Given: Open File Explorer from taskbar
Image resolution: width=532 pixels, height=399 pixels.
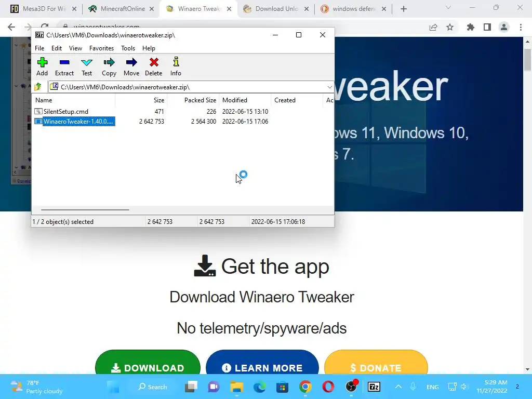Looking at the screenshot, I should tap(237, 387).
